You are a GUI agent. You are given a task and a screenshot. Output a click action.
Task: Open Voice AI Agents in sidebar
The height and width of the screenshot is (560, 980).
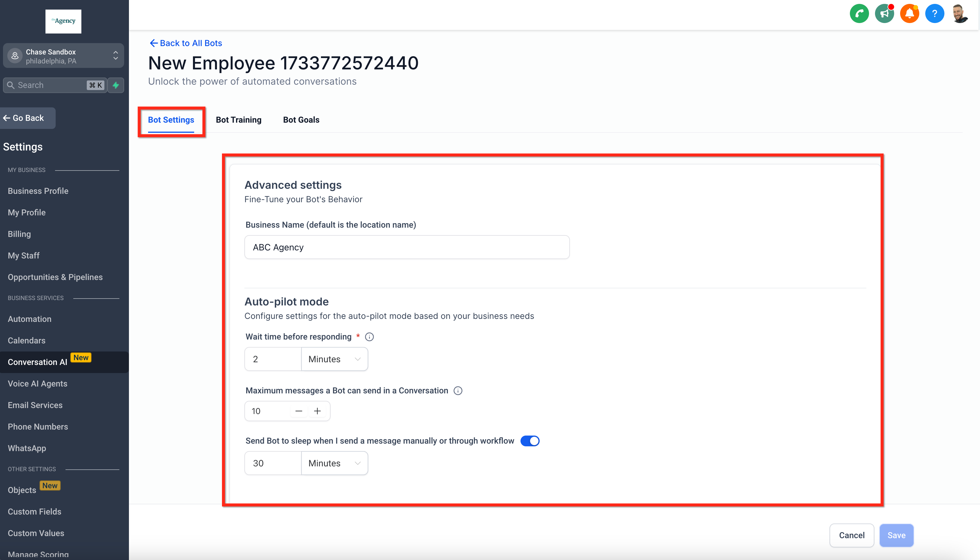pyautogui.click(x=37, y=384)
